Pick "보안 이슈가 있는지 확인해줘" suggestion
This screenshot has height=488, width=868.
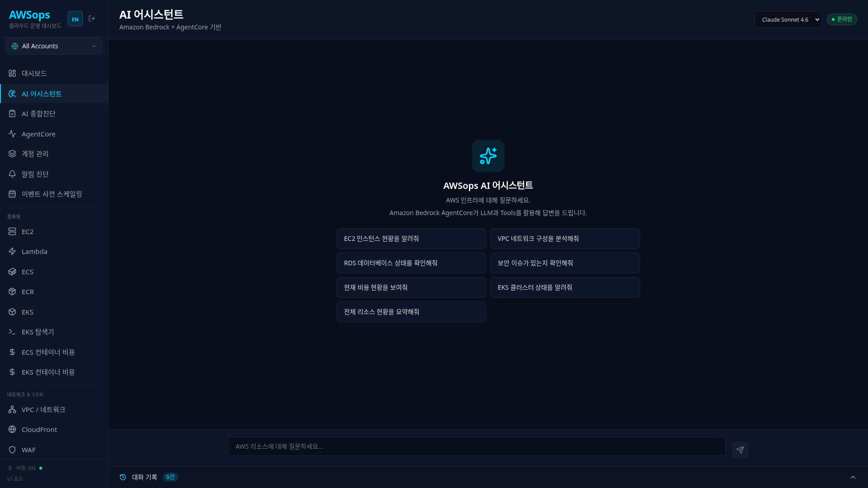click(x=565, y=263)
